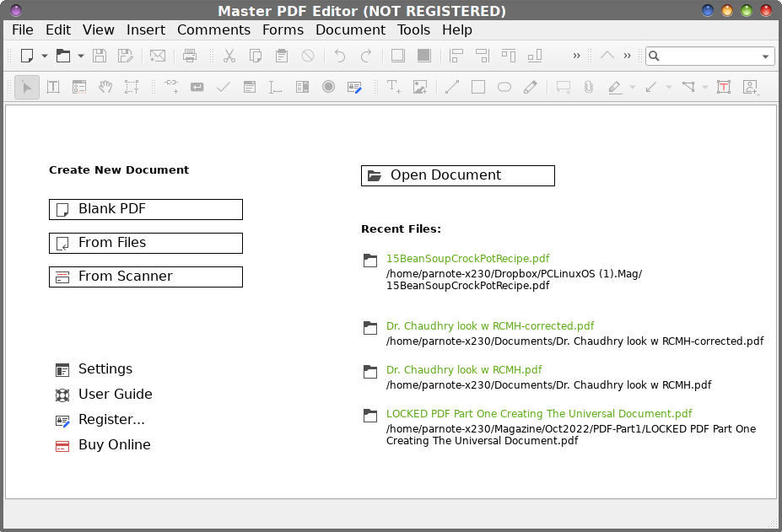Click the Insert Text tool icon

394,87
